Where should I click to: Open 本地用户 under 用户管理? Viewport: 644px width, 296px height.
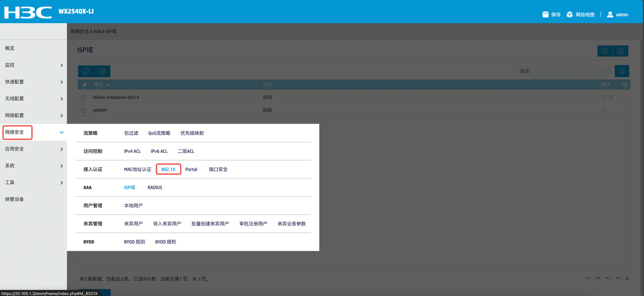click(x=133, y=206)
